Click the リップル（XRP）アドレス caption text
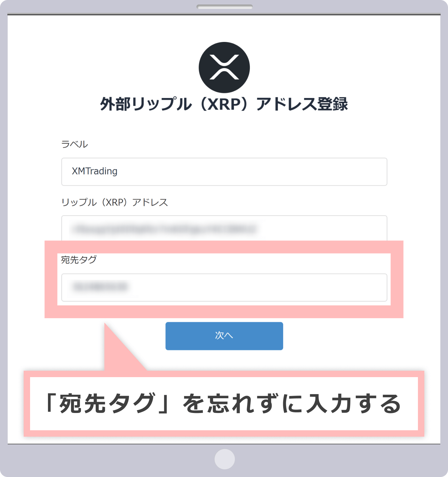 click(x=115, y=202)
